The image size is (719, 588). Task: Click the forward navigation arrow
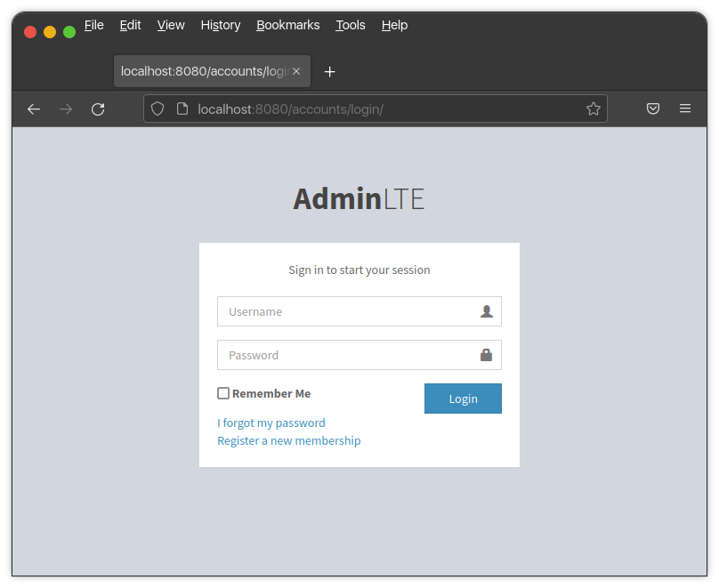click(x=66, y=109)
